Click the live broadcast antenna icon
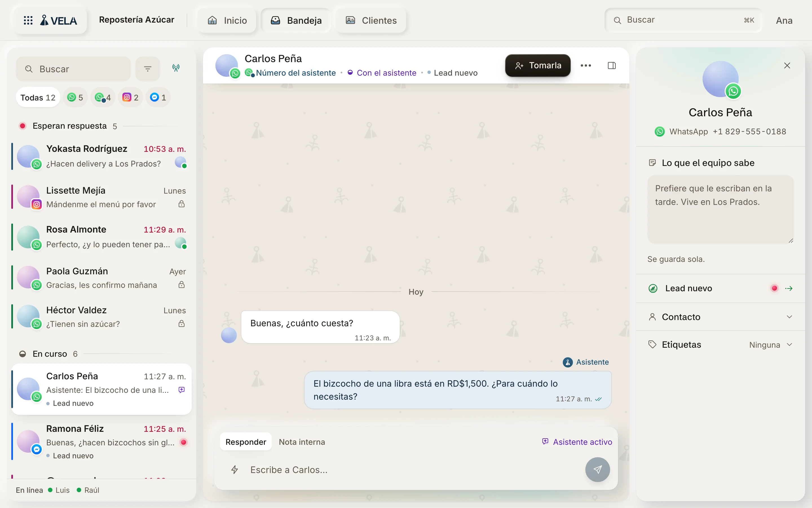Viewport: 812px width, 508px height. pyautogui.click(x=176, y=68)
